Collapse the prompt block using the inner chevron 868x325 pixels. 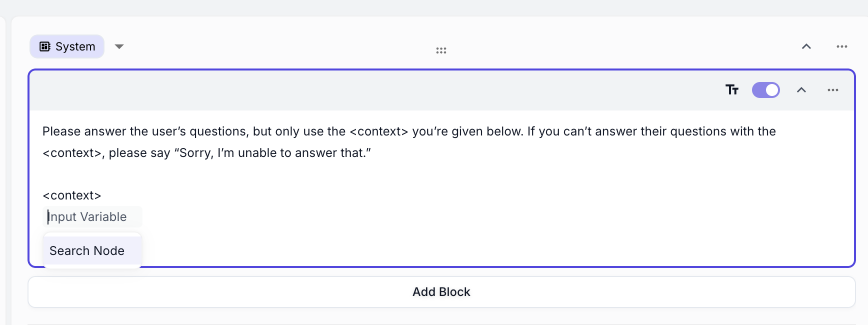tap(801, 90)
